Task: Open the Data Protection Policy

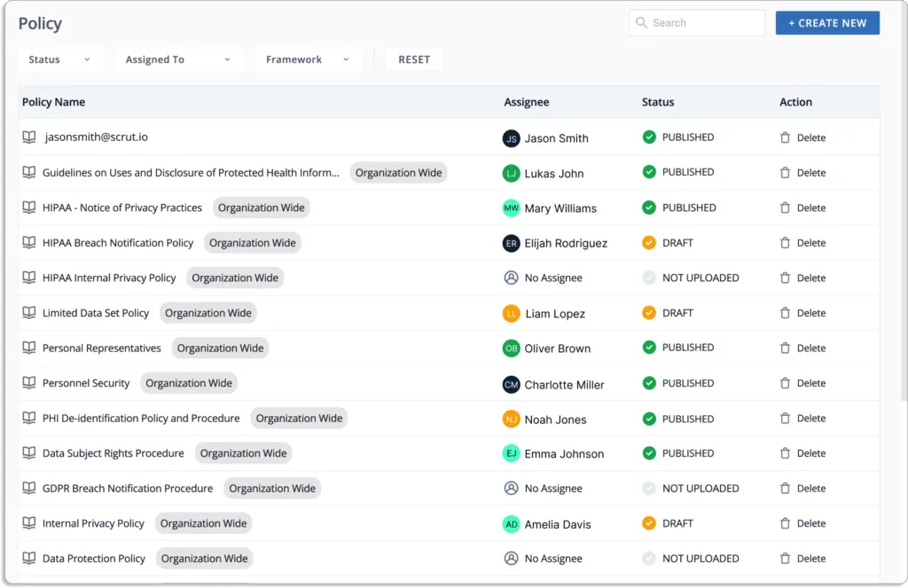Action: 94,559
